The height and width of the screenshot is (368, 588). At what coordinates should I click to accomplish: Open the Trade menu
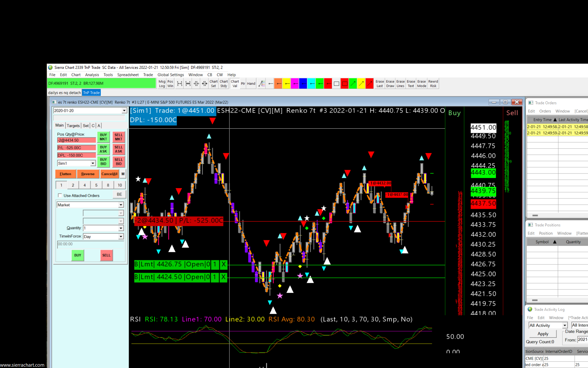[x=148, y=75]
